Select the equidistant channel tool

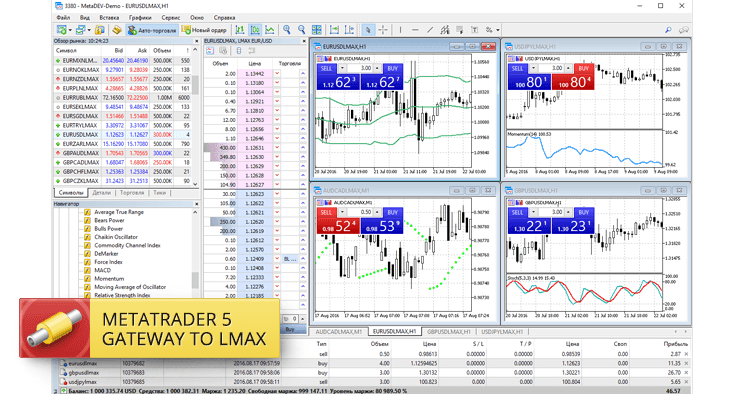coord(445,30)
